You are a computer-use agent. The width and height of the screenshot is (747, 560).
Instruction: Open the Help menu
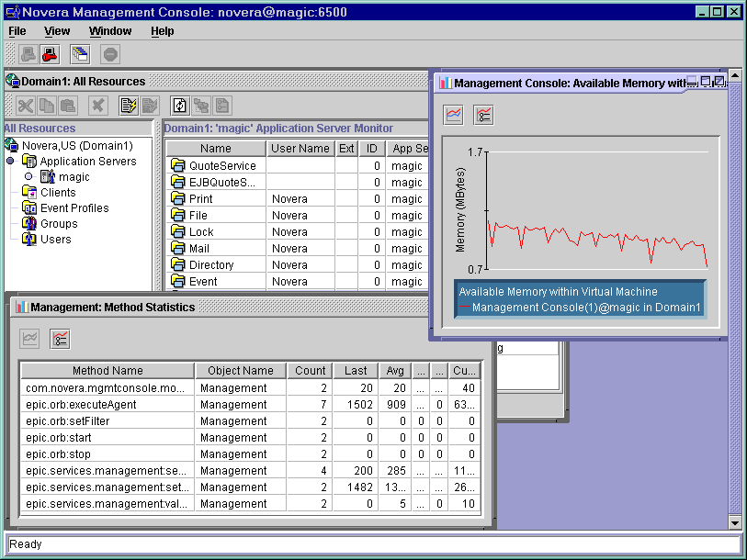coord(163,31)
